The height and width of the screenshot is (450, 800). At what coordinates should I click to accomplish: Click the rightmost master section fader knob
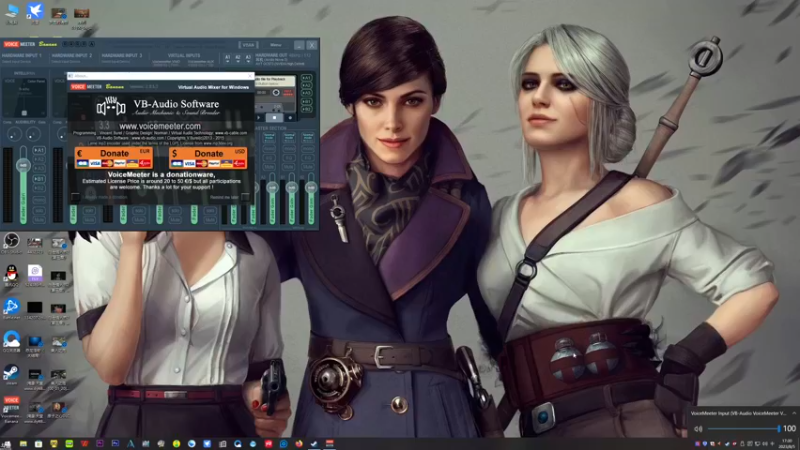pyautogui.click(x=311, y=188)
